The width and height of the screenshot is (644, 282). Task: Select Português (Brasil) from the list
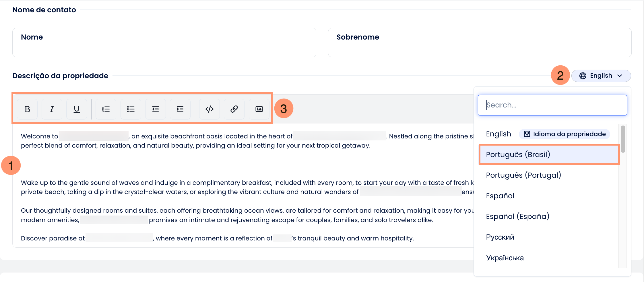point(549,154)
